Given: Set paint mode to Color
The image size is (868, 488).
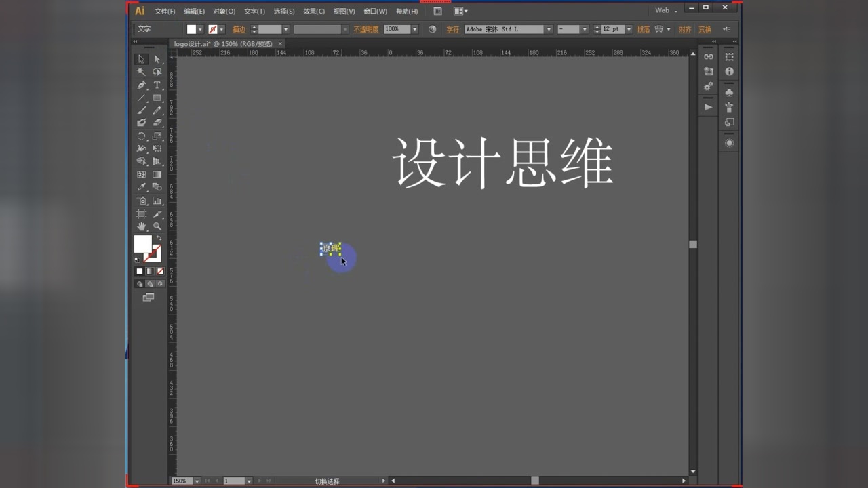Looking at the screenshot, I should pyautogui.click(x=140, y=271).
